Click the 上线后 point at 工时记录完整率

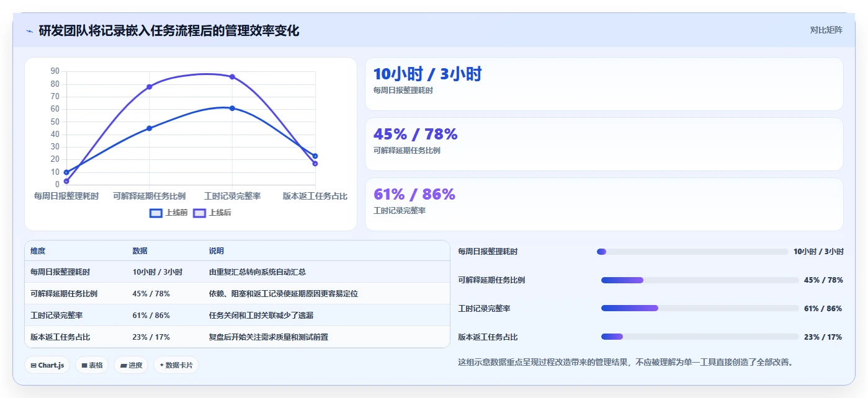[x=232, y=77]
